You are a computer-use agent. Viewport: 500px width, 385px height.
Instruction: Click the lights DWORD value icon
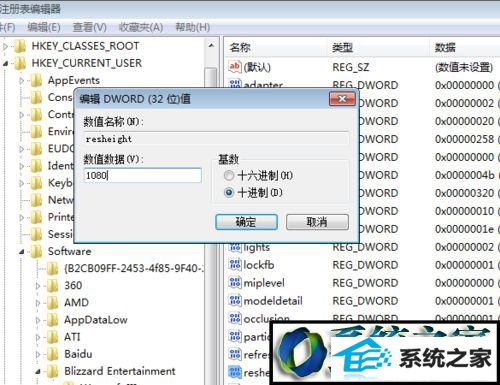pyautogui.click(x=235, y=247)
